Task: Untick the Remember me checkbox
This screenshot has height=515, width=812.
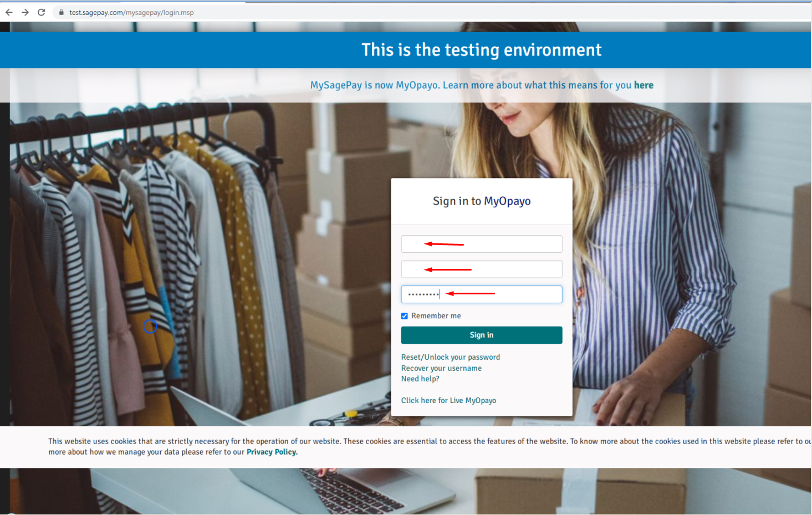Action: coord(405,316)
